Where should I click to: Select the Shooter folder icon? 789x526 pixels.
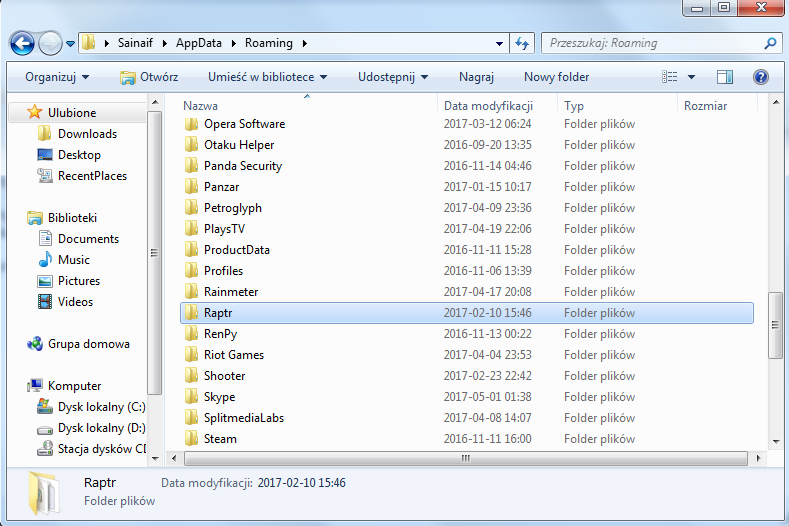click(191, 376)
